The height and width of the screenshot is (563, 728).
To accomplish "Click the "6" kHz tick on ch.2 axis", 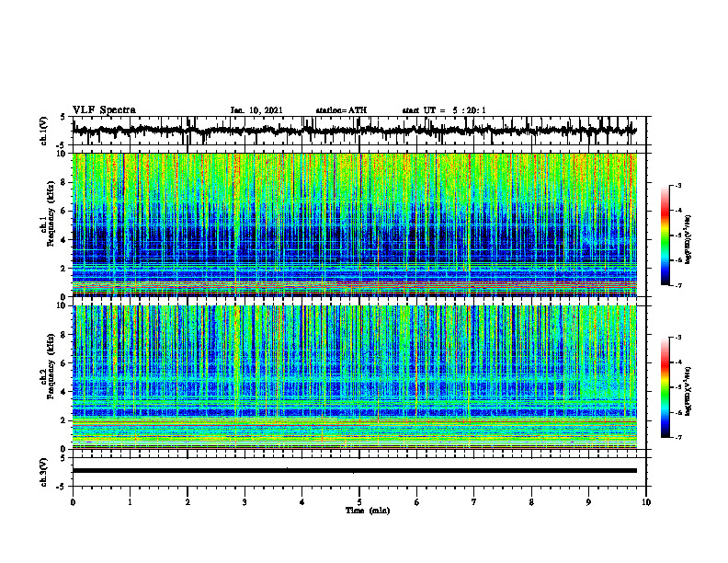I will click(65, 362).
